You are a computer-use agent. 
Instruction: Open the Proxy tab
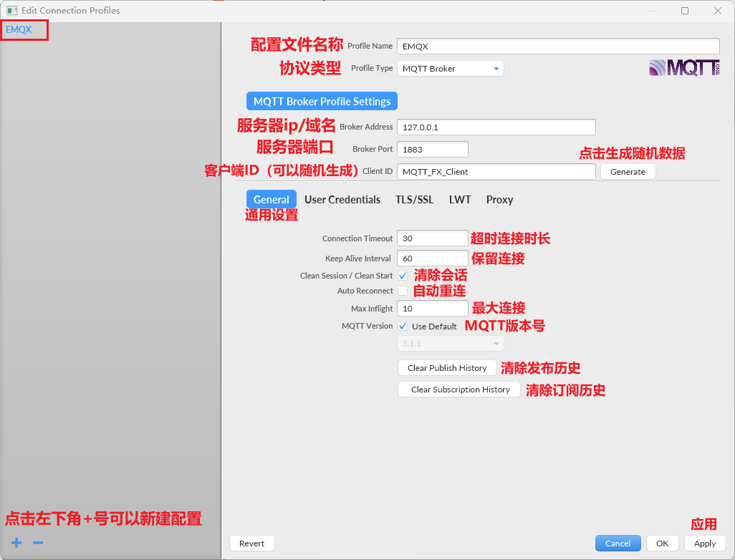point(500,200)
